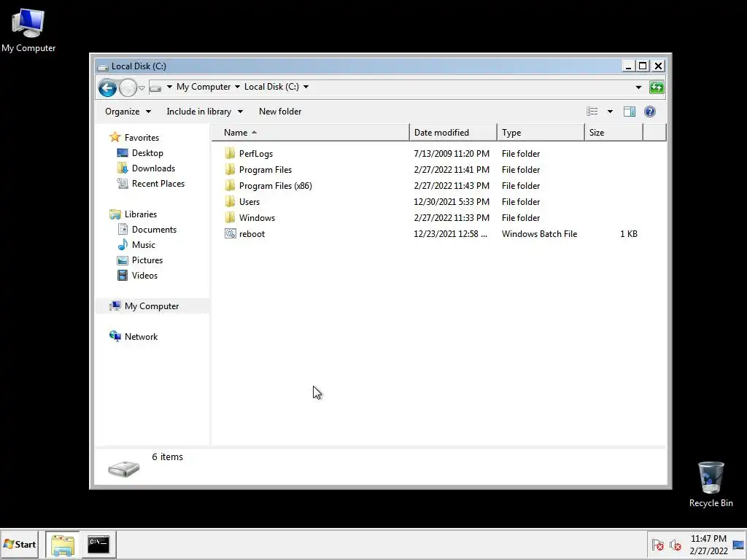Open the Pictures library
The height and width of the screenshot is (560, 747).
147,260
